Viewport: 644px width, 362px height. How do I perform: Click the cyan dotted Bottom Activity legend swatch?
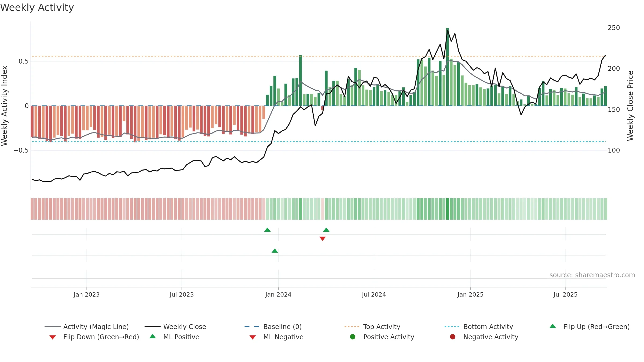[452, 327]
